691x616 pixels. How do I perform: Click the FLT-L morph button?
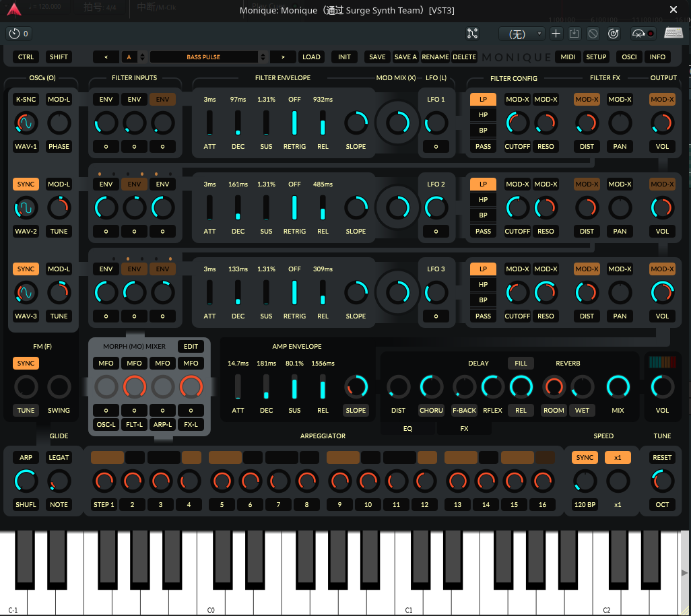[134, 425]
